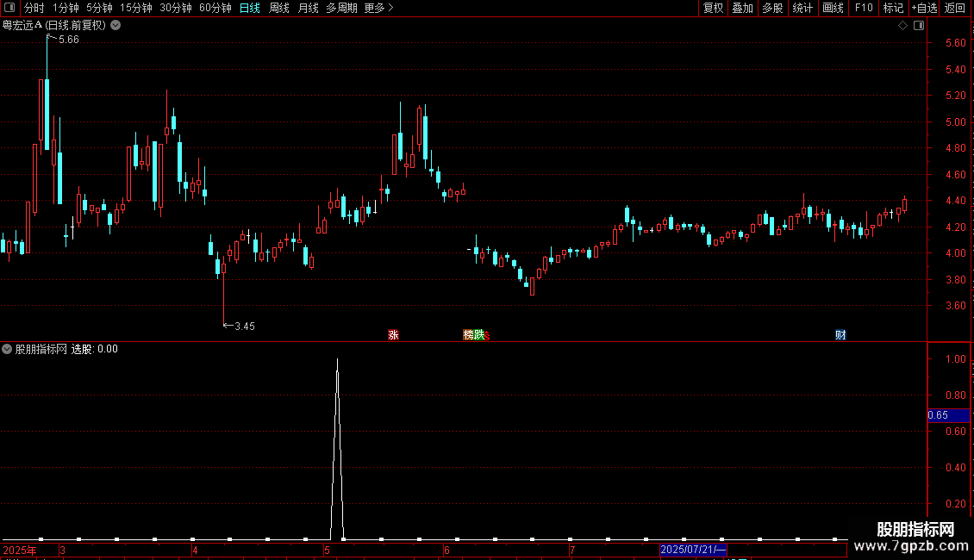974x560 pixels.
Task: Click the 1.00 indicator axis label
Action: (x=955, y=359)
